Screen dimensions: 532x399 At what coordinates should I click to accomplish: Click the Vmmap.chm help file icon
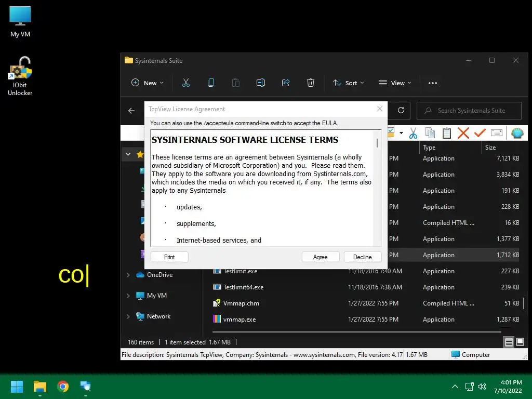(217, 303)
